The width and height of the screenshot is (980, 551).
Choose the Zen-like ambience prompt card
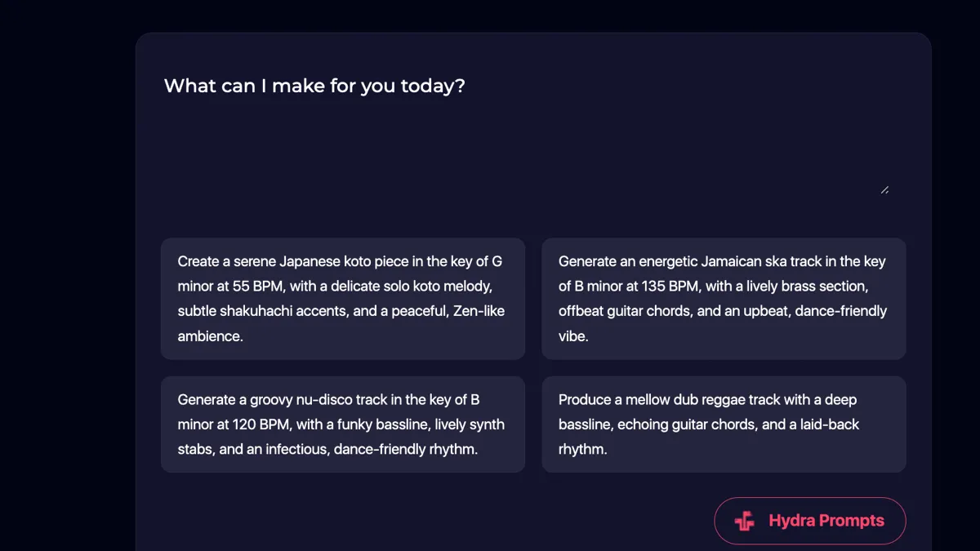(343, 299)
